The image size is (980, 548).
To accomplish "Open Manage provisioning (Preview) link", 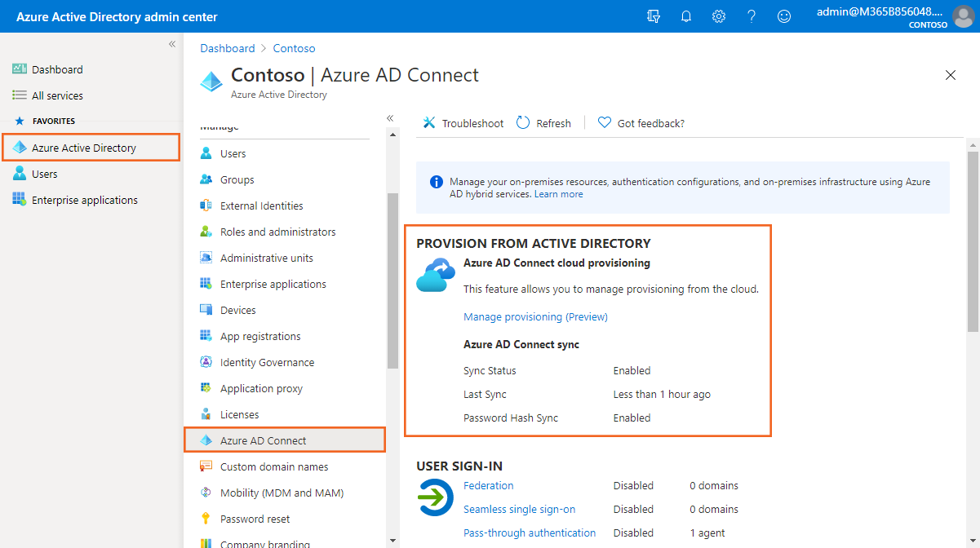I will 535,316.
